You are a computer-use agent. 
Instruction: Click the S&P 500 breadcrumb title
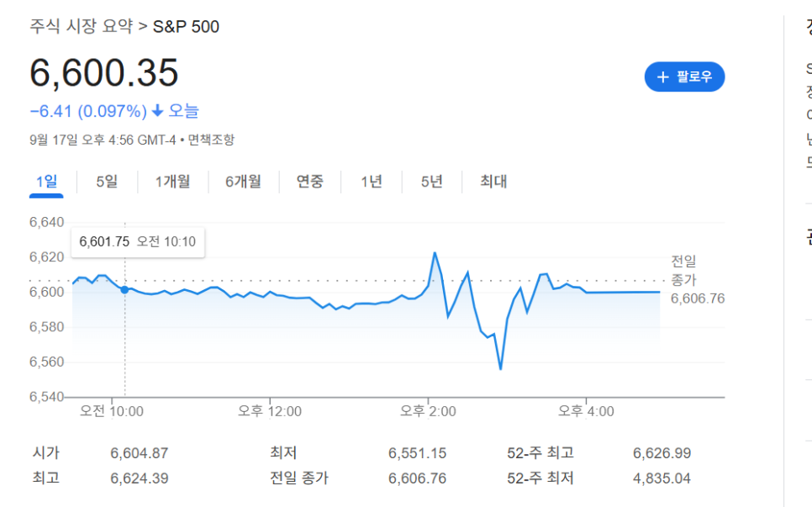pyautogui.click(x=186, y=26)
